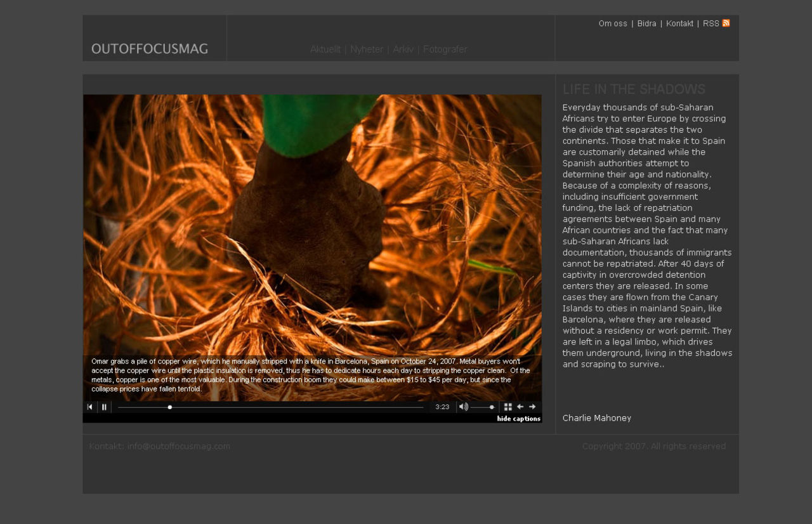Restart slideshow with skip-to-start button

point(89,407)
